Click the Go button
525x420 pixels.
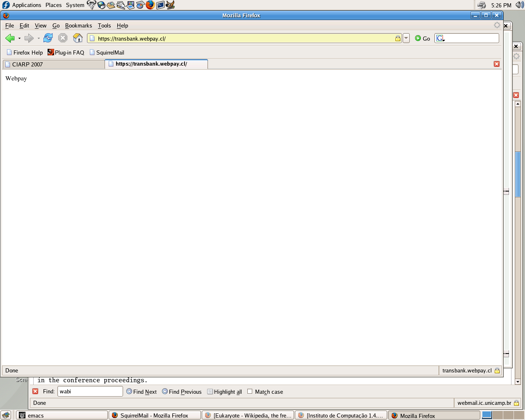[x=422, y=39]
